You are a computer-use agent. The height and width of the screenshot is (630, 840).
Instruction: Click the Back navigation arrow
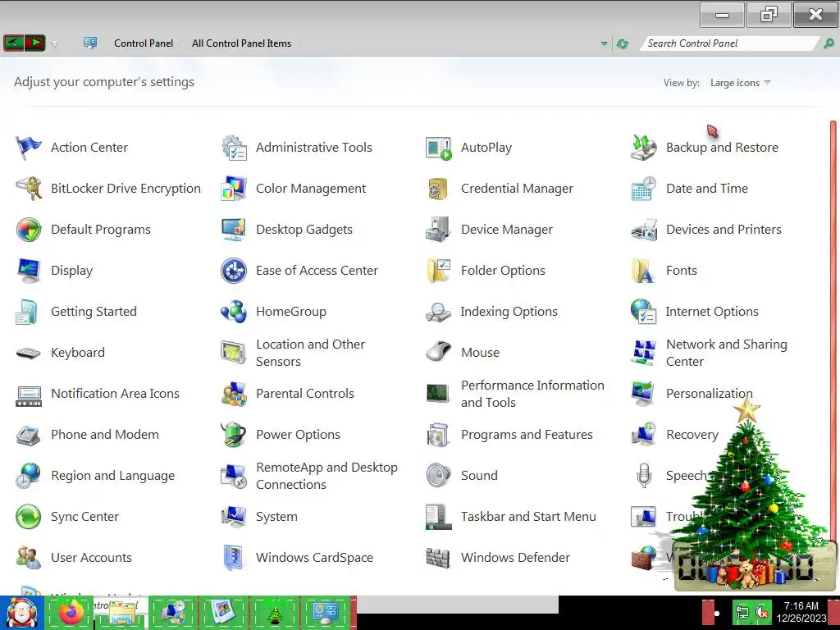[14, 43]
